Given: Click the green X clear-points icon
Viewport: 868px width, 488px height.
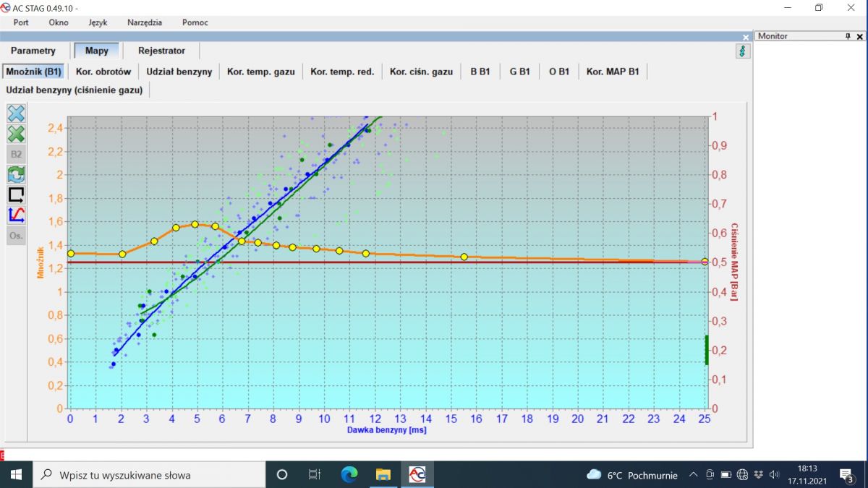Looking at the screenshot, I should coord(16,134).
